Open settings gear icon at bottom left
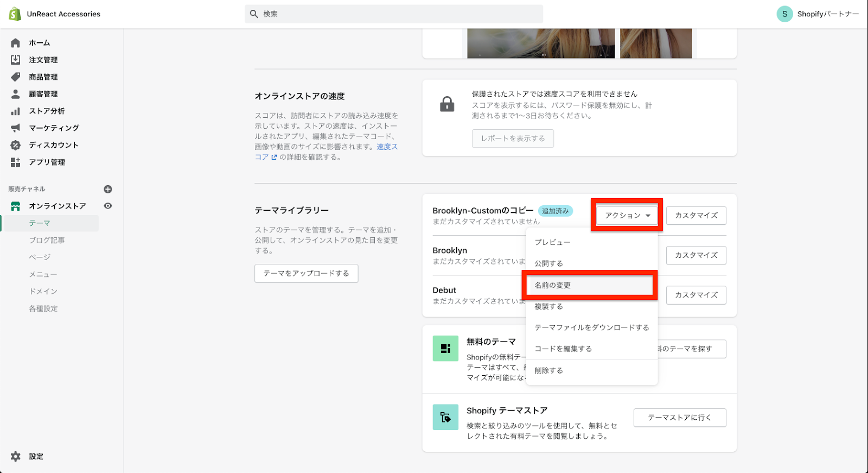868x473 pixels. click(x=16, y=457)
